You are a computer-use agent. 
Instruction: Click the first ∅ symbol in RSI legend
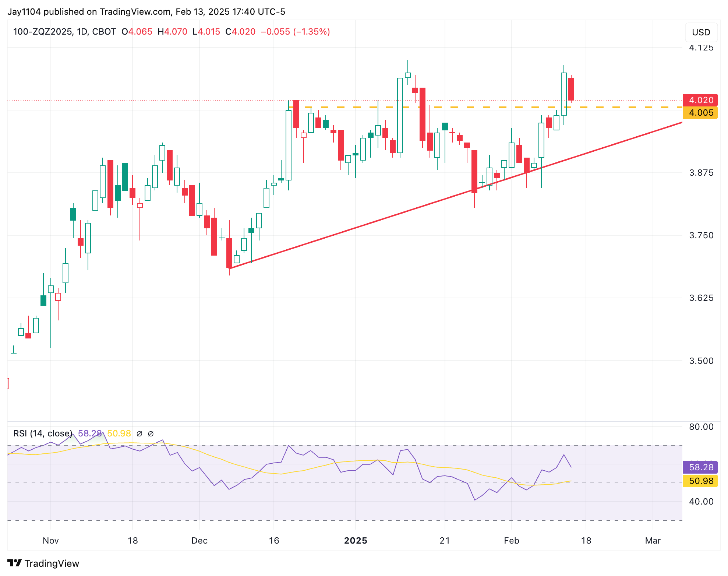139,434
